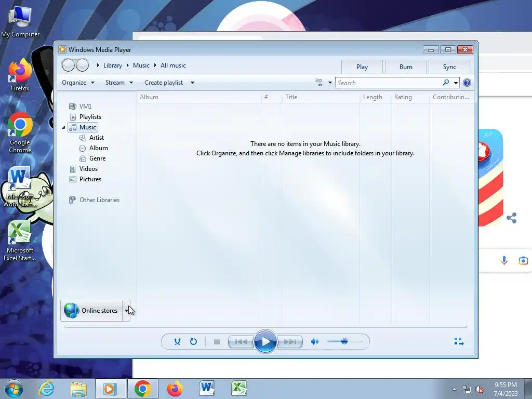This screenshot has width=532, height=399.
Task: Open the Organize menu
Action: [78, 83]
